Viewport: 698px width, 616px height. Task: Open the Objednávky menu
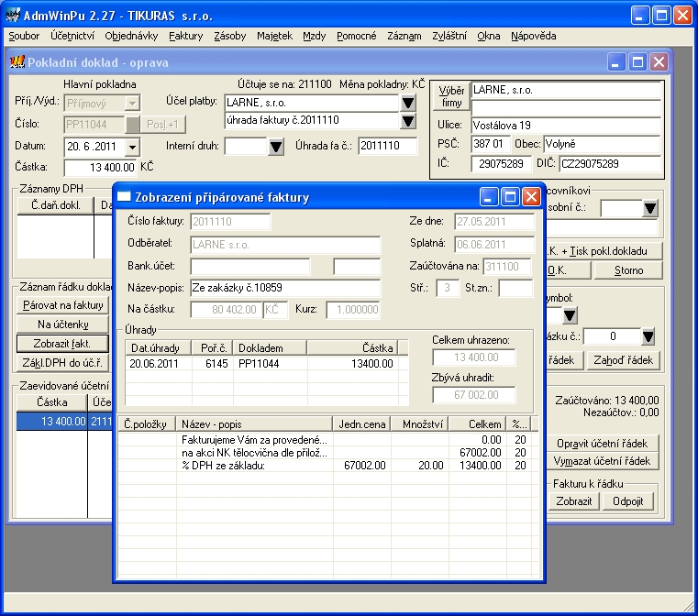coord(131,36)
